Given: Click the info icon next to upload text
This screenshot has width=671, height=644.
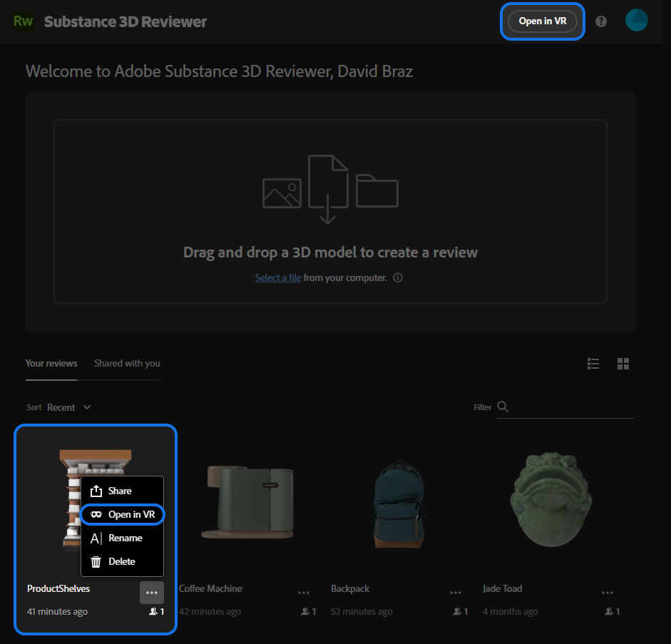Looking at the screenshot, I should [398, 277].
